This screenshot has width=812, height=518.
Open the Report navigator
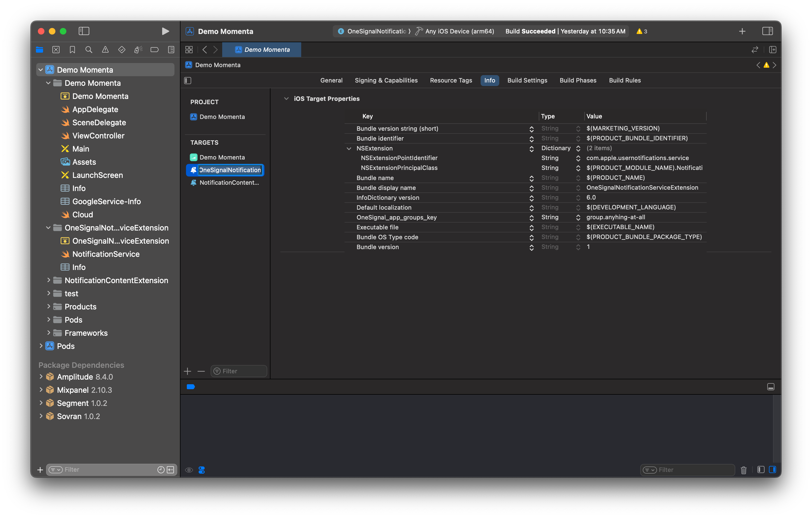(x=171, y=50)
